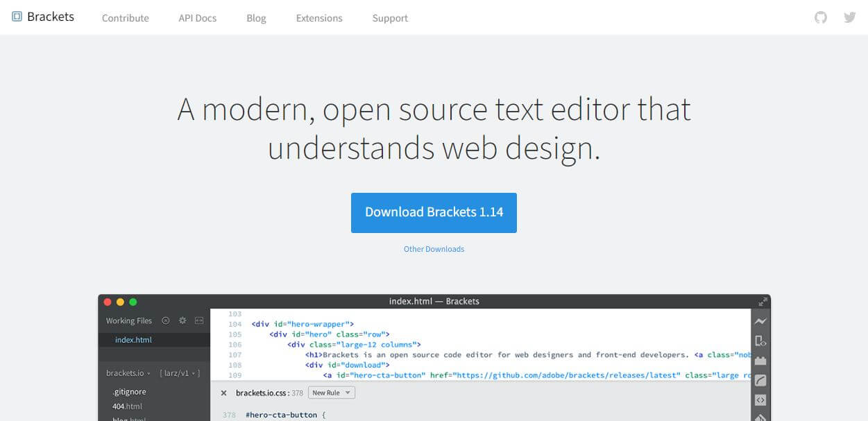
Task: Click the Download Brackets 1.14 button
Action: [434, 213]
